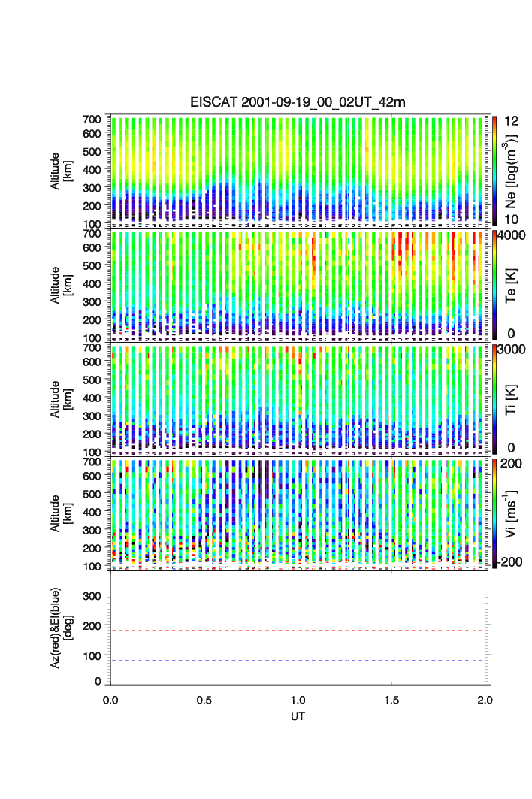
Task: Click the UT x-axis label
Action: [298, 716]
